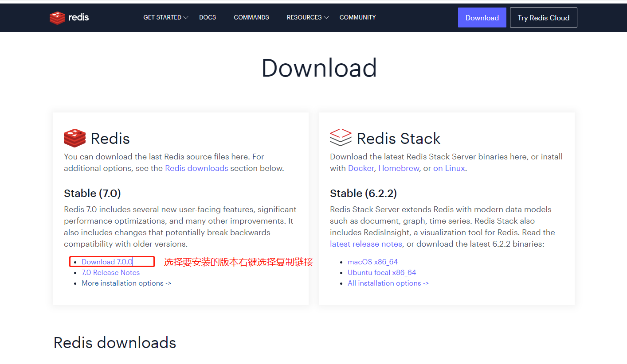
Task: Click the Homebrew install link
Action: [x=399, y=168]
